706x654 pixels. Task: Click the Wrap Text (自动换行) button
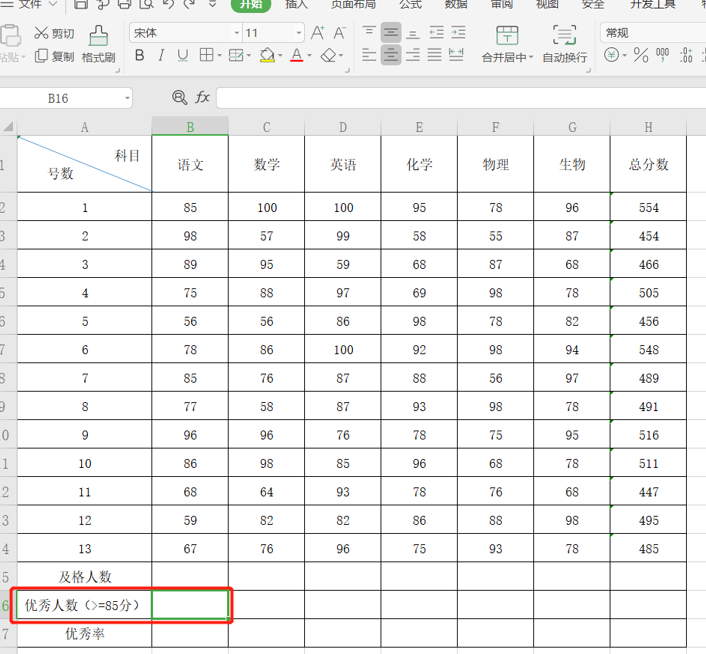[565, 44]
